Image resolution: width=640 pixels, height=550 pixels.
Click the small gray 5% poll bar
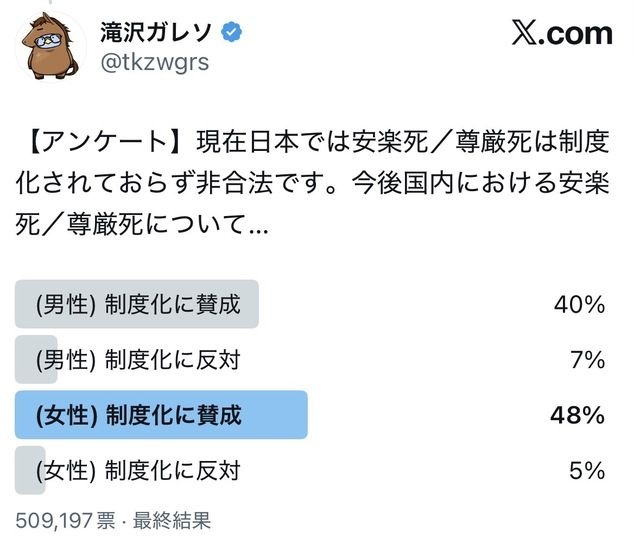coord(30,470)
